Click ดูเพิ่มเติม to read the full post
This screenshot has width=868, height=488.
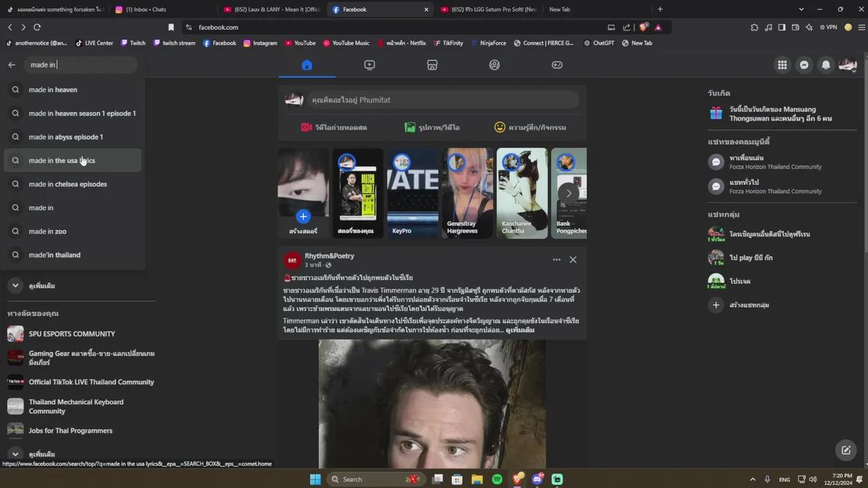[x=519, y=329]
